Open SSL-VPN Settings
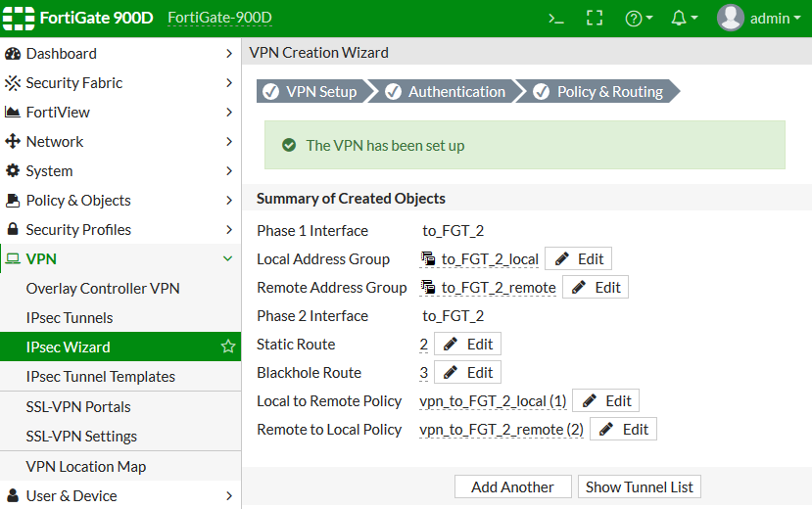Screen dimensions: 812x509 (81, 437)
